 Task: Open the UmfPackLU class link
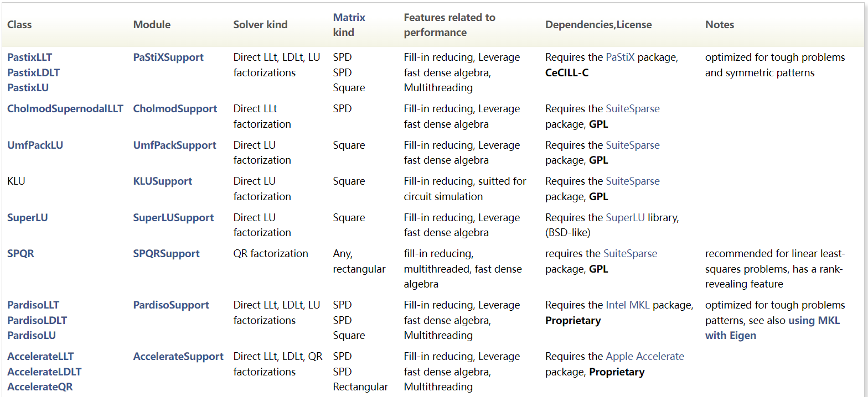pos(35,145)
